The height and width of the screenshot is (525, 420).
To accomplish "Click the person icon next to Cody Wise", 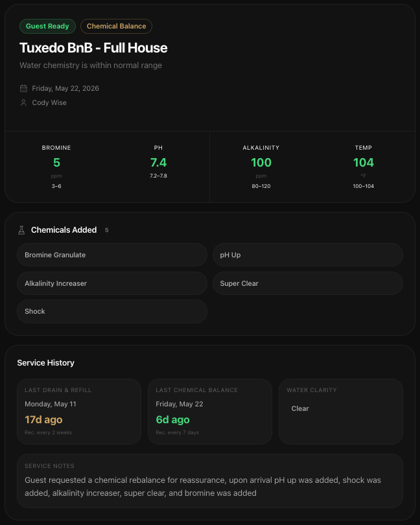I will pos(23,102).
